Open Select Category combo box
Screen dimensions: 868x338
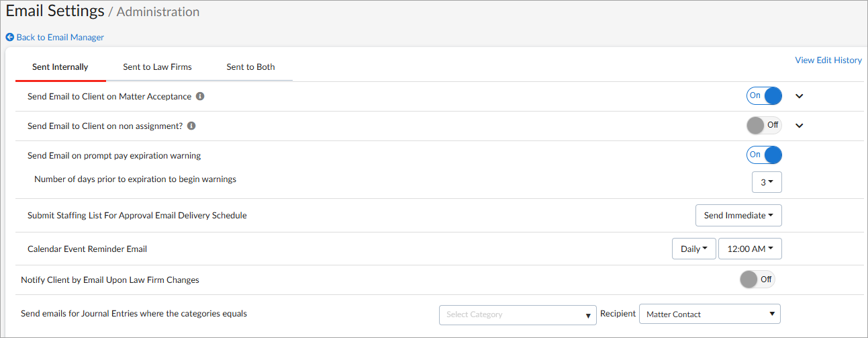(518, 314)
